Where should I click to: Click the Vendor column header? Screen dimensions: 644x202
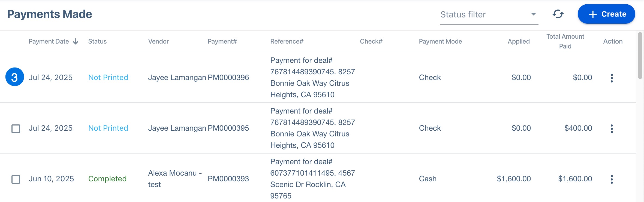(158, 41)
